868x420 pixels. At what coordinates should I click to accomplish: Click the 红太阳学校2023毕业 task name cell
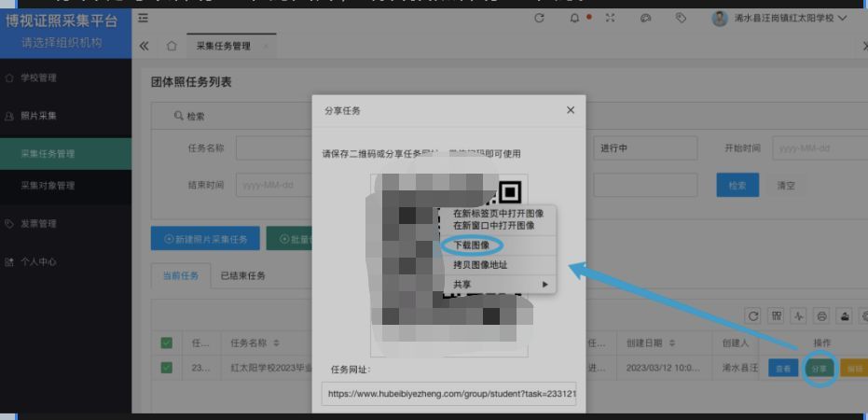click(268, 368)
